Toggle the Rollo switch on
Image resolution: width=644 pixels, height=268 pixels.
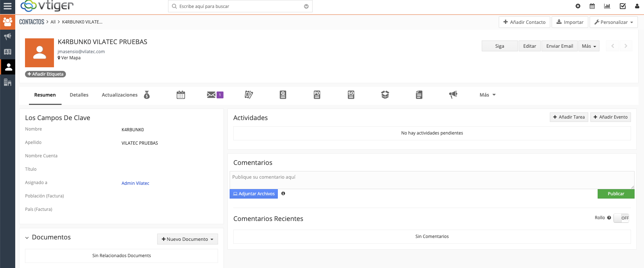pos(621,218)
